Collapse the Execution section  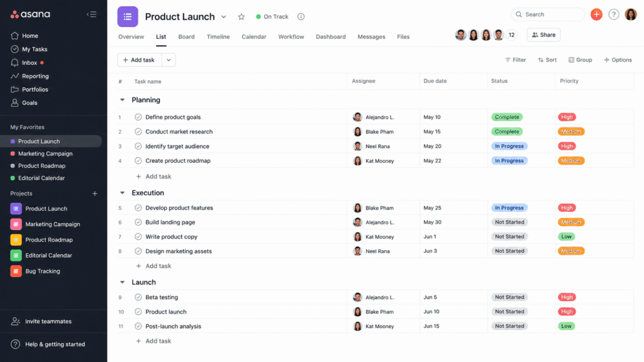pos(122,192)
